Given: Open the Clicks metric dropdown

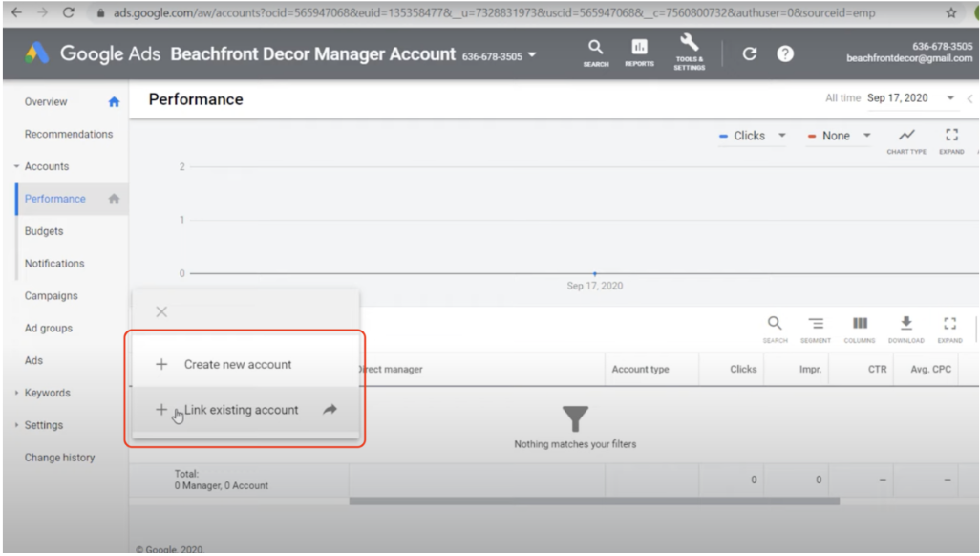Looking at the screenshot, I should (752, 136).
